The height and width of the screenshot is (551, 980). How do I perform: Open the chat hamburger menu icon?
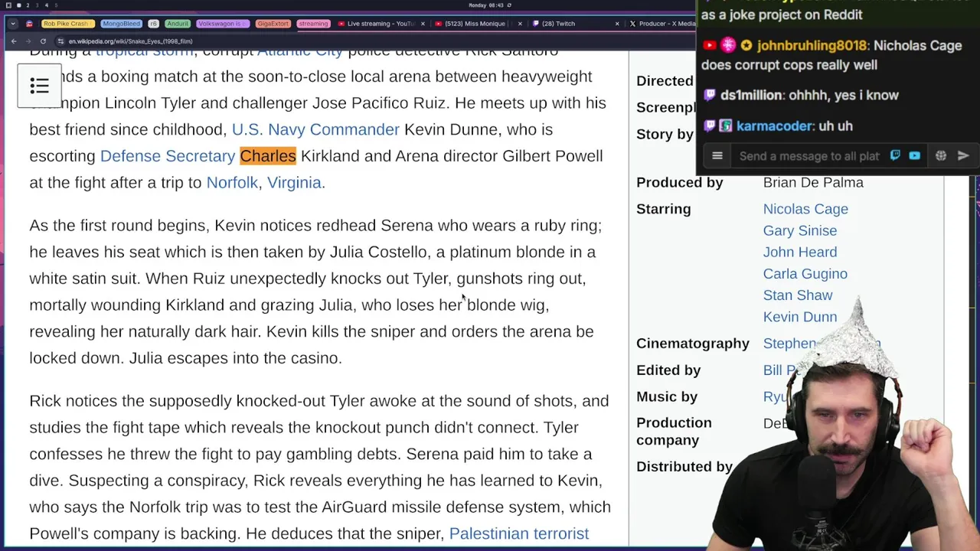point(717,156)
